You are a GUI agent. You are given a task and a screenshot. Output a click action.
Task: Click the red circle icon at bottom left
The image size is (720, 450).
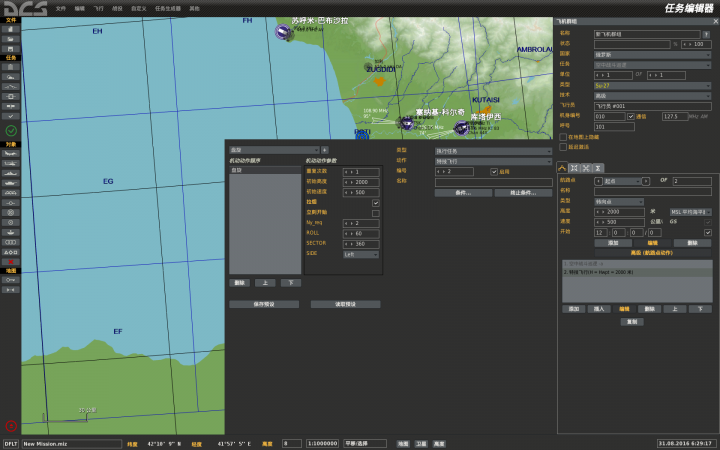[11, 426]
